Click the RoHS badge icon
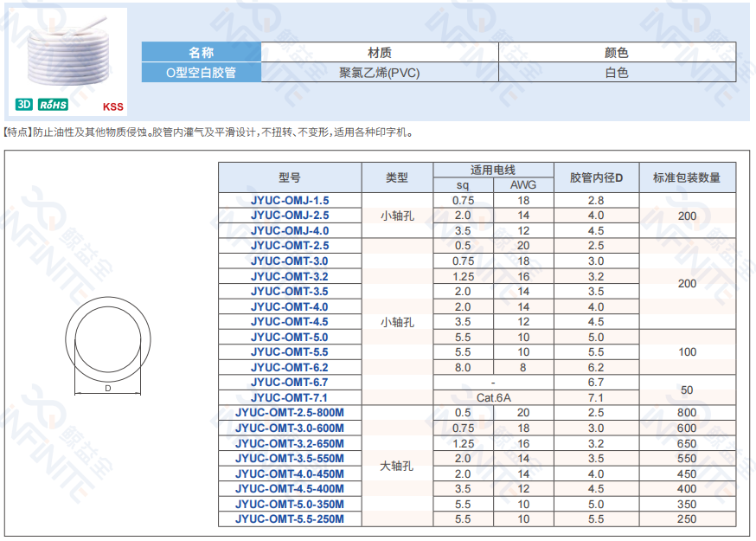 [x=53, y=105]
